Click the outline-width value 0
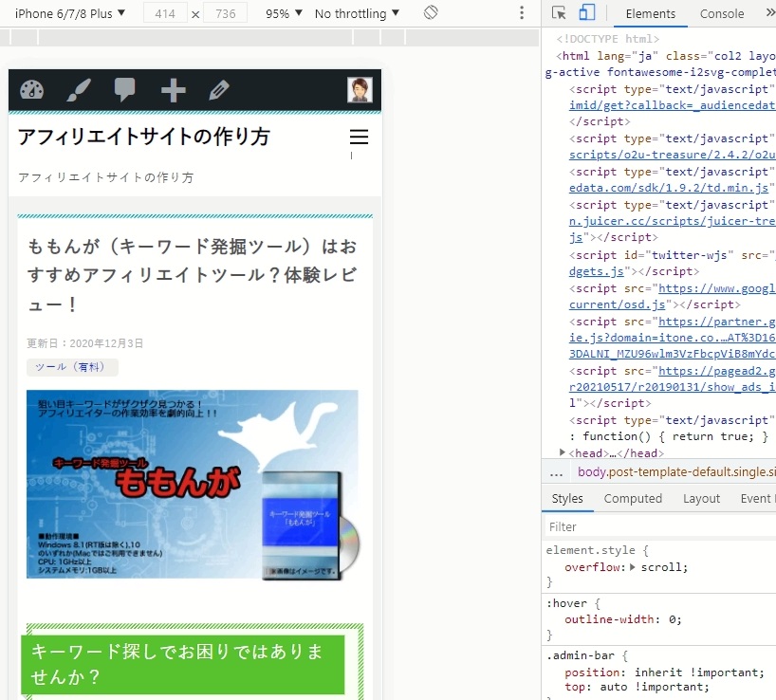Viewport: 776px width, 700px height. 672,619
